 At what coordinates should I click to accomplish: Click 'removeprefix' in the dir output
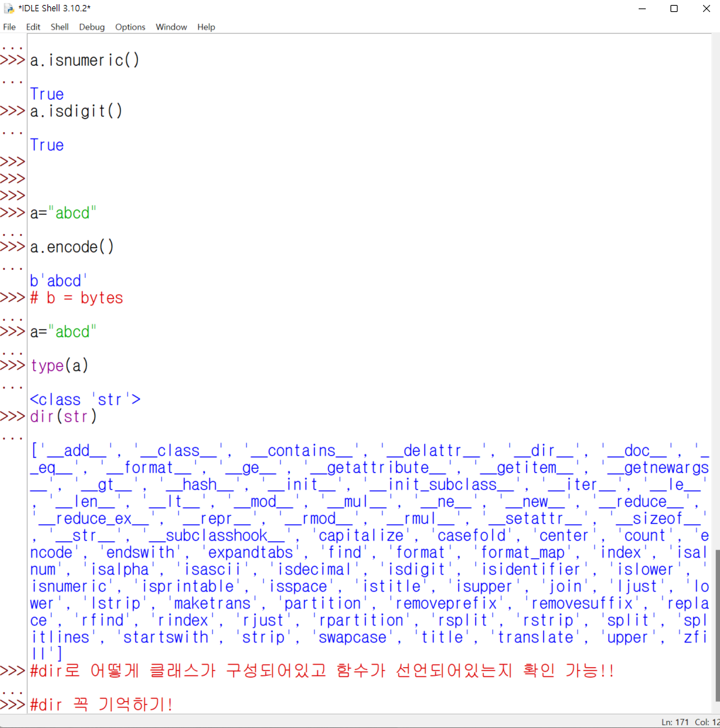[x=446, y=603]
